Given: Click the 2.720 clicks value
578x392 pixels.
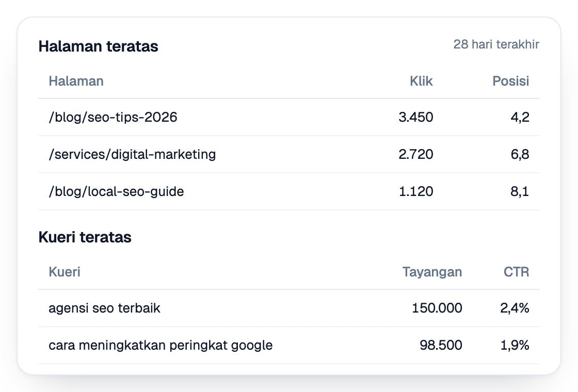Looking at the screenshot, I should (x=416, y=154).
